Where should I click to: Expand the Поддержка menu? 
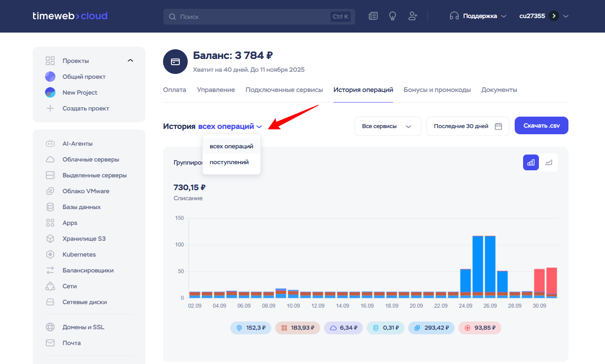(x=478, y=16)
